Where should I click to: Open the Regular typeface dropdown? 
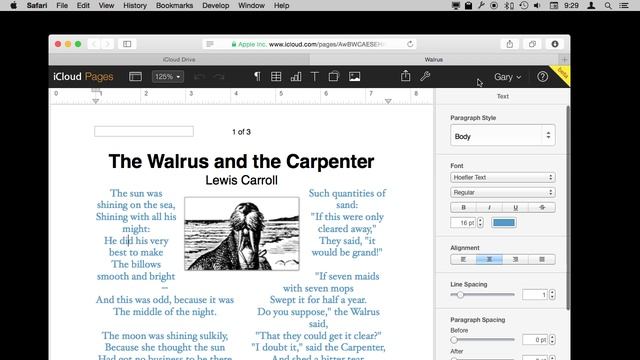502,192
